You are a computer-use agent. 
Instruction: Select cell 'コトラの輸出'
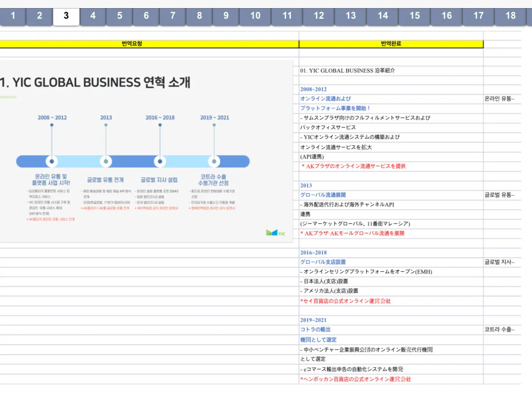[391, 330]
